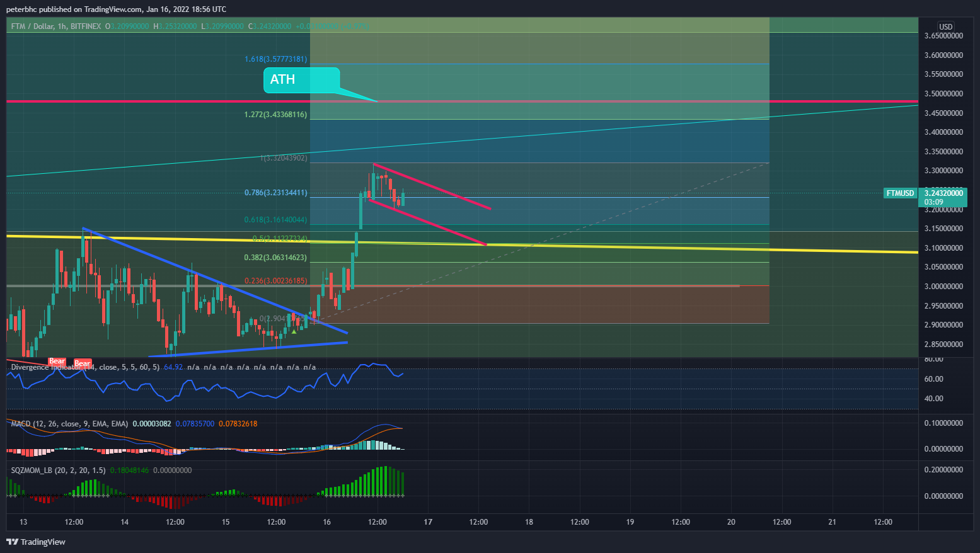Viewport: 980px width, 553px height.
Task: Click the 0.618(3.16140044) Fibonacci label
Action: tap(276, 220)
